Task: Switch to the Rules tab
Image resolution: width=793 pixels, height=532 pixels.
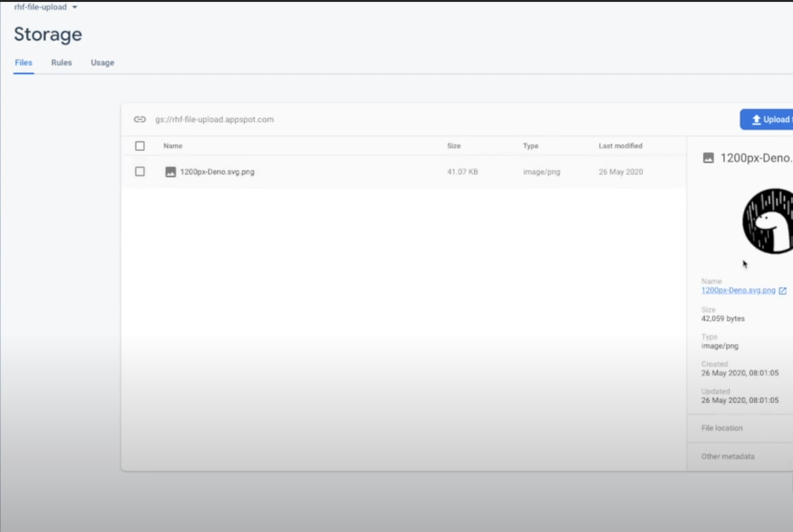Action: click(x=61, y=63)
